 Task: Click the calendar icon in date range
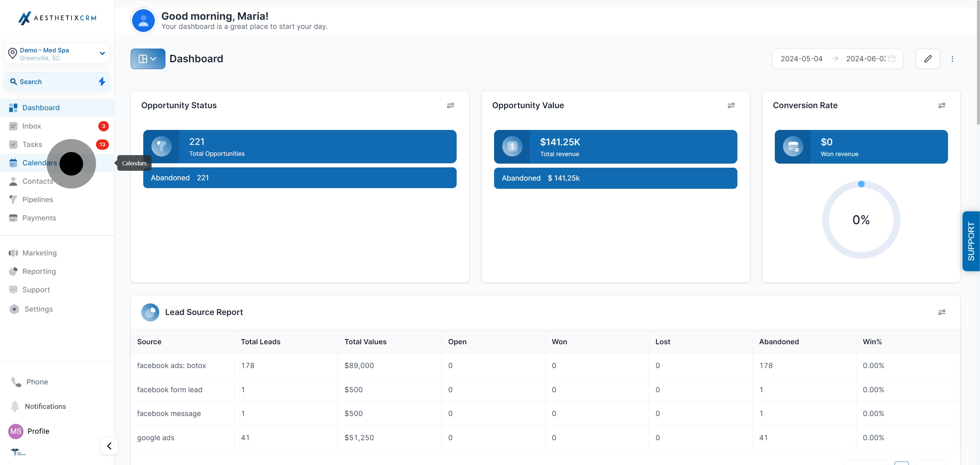(892, 59)
